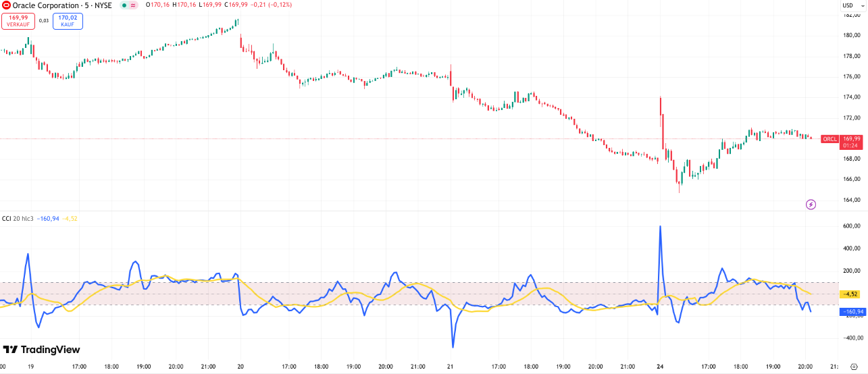The height and width of the screenshot is (374, 868).
Task: Open the Oracle Corporation symbol title
Action: pyautogui.click(x=63, y=5)
